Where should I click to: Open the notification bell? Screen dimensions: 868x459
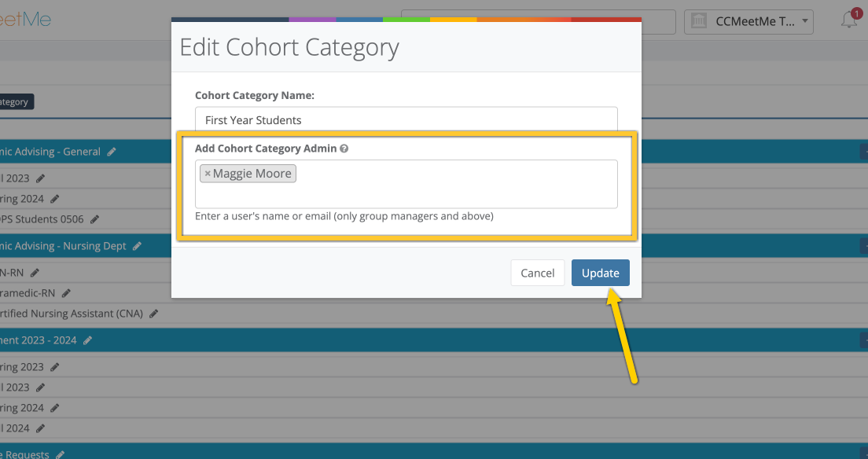coord(849,21)
